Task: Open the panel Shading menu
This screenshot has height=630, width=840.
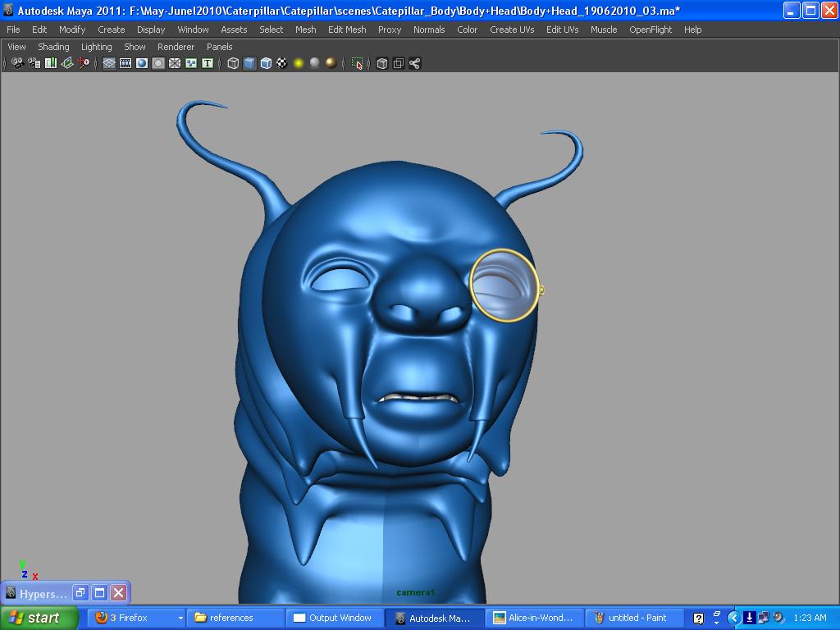Action: point(53,47)
